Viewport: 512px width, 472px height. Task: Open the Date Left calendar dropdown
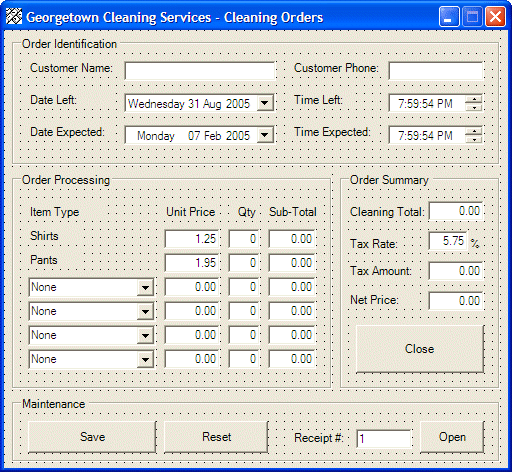[x=265, y=103]
